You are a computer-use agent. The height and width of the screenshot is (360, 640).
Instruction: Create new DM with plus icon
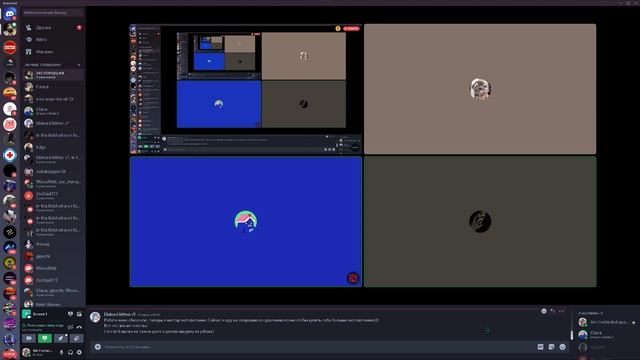[x=79, y=64]
